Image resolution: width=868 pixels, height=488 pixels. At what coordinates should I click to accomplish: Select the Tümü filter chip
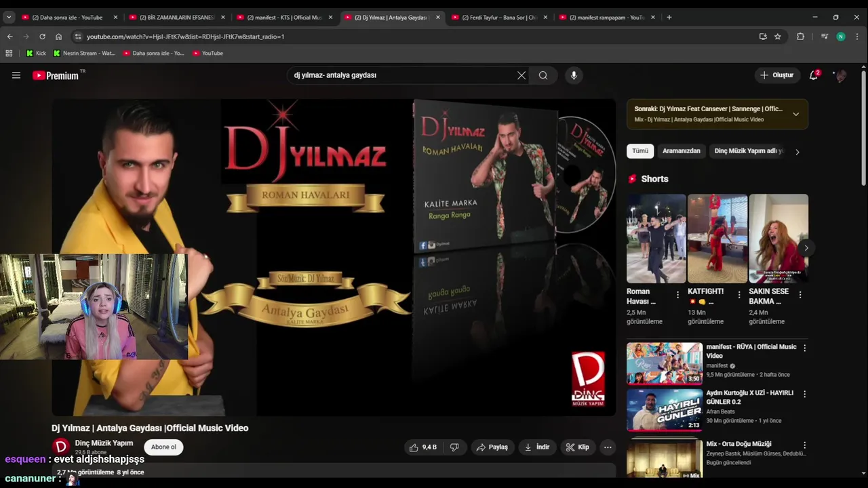[x=640, y=151]
